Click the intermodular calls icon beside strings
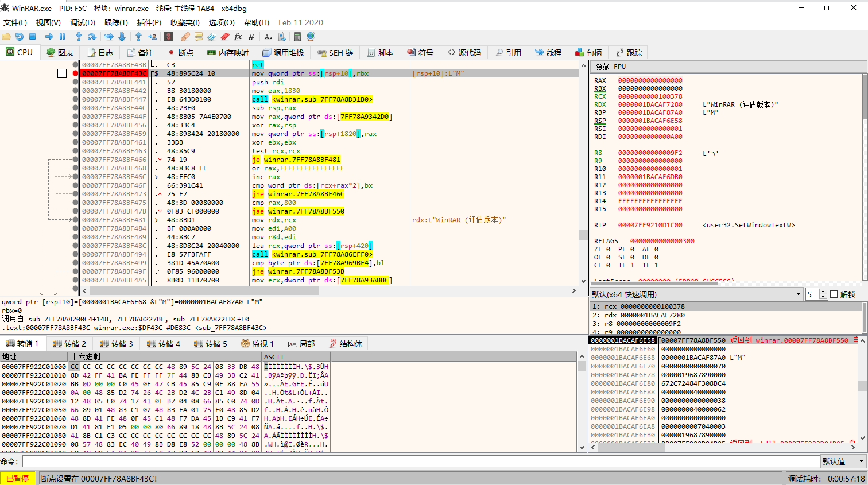Screen dimensions: 868x485 coord(282,37)
